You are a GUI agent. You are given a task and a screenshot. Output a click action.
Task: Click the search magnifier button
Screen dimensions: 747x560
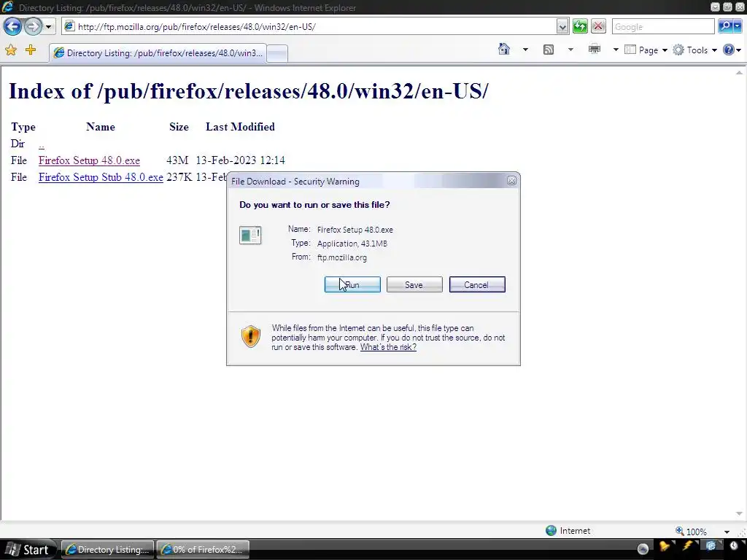724,27
